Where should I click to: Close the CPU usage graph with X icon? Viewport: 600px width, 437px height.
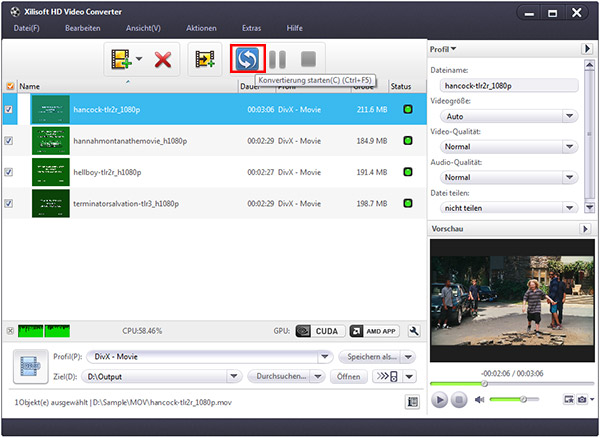click(x=10, y=331)
